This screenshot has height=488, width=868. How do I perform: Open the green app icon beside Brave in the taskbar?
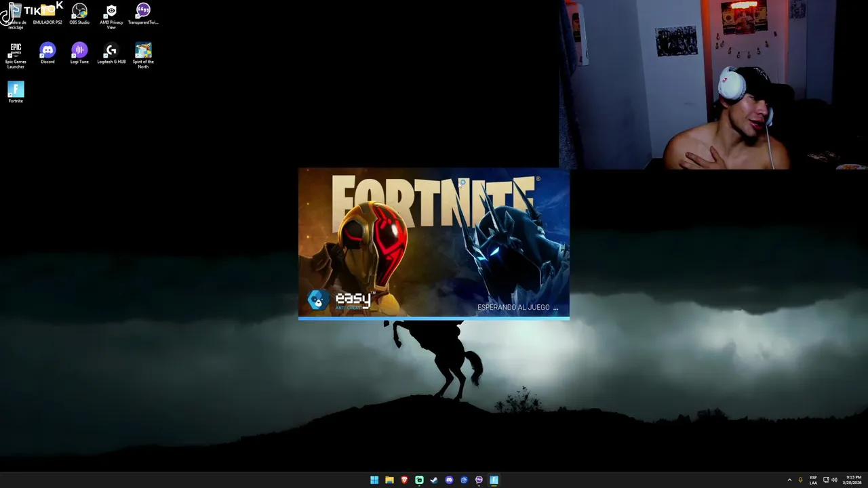point(419,480)
